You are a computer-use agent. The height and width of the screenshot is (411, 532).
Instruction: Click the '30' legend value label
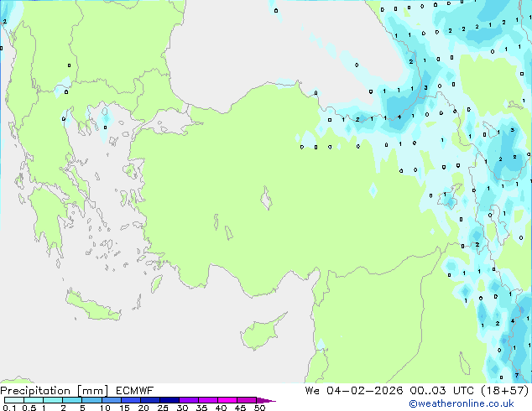(182, 408)
